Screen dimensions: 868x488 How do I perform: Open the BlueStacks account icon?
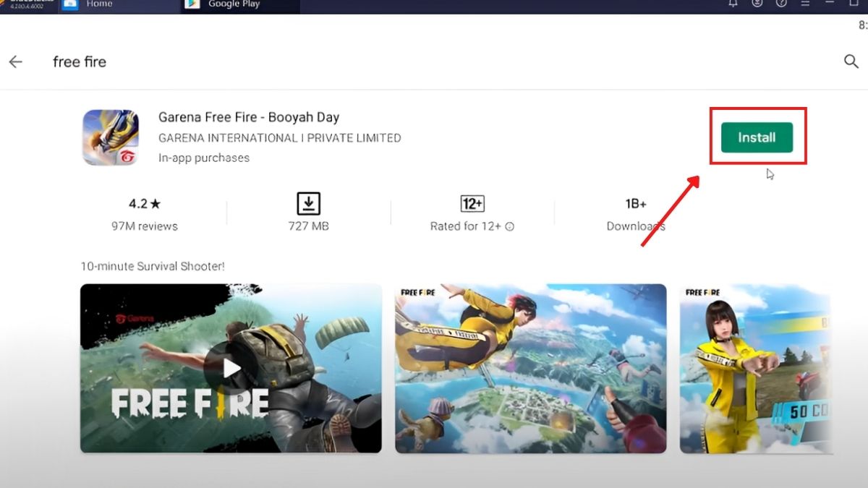tap(757, 4)
